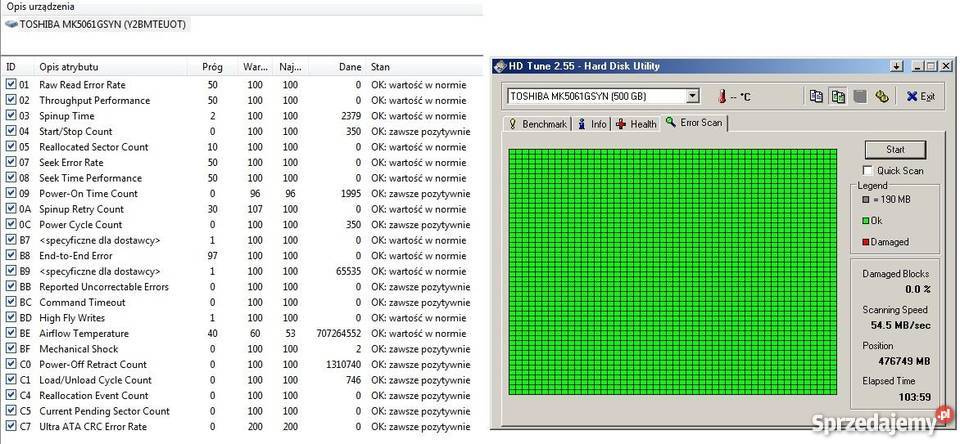Click the HD Tune title bar app icon
960x444 pixels.
click(499, 66)
